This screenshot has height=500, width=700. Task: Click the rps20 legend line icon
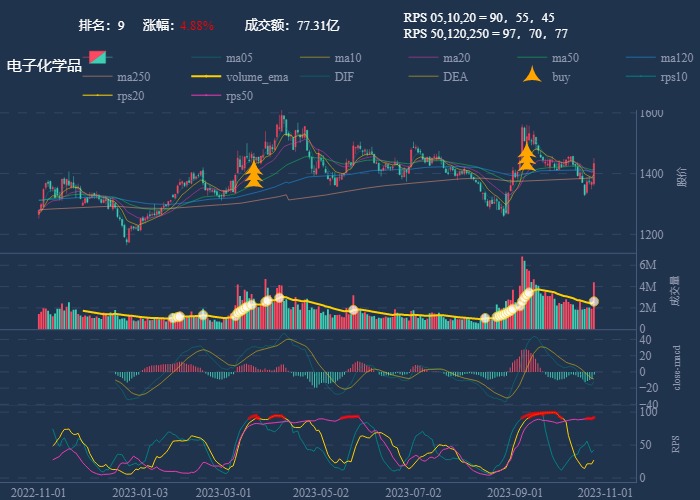click(x=96, y=96)
